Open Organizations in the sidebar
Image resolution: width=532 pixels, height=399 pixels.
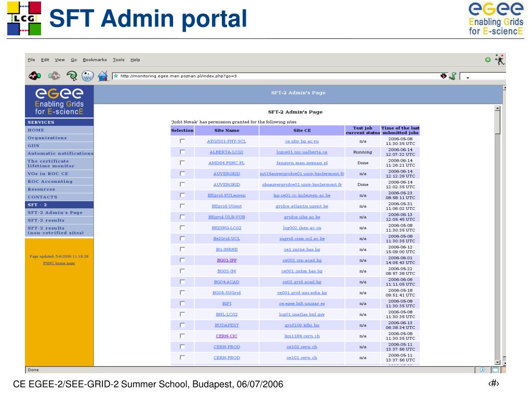(47, 138)
